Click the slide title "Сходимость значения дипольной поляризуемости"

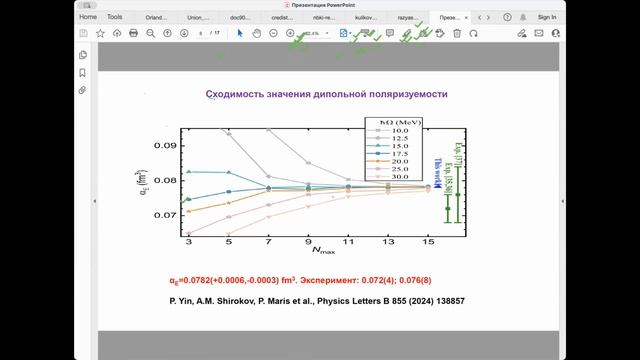[x=327, y=94]
